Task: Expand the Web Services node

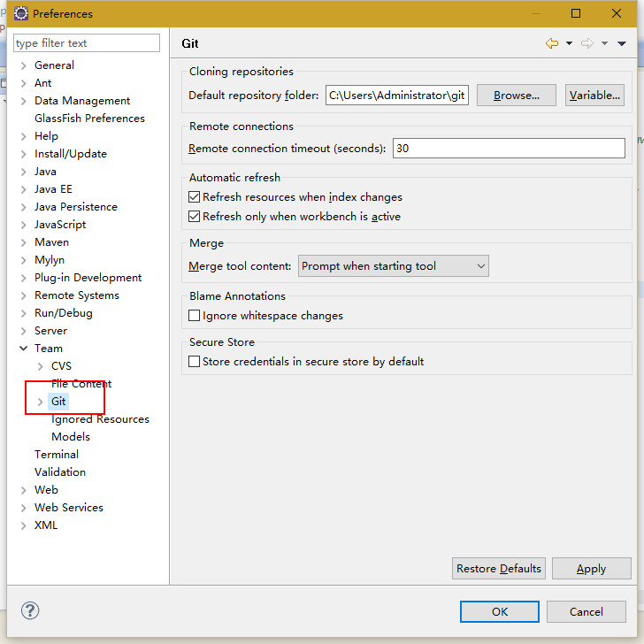Action: (x=23, y=508)
